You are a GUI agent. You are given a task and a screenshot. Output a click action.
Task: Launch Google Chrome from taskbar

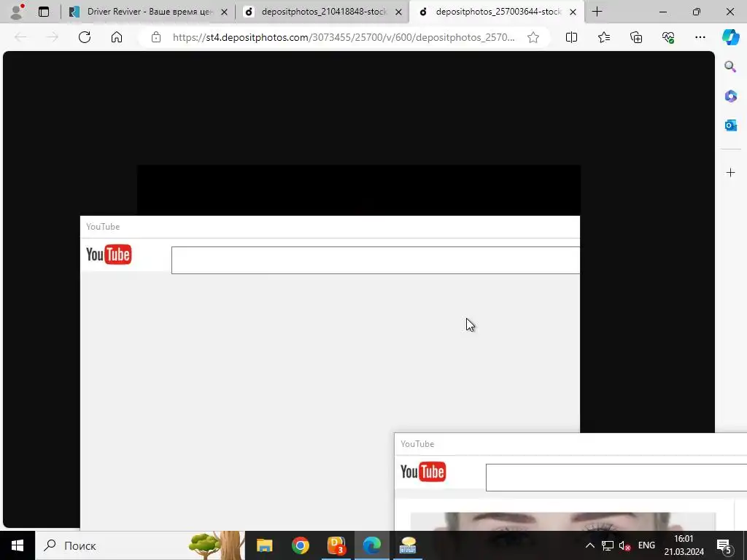pos(300,545)
